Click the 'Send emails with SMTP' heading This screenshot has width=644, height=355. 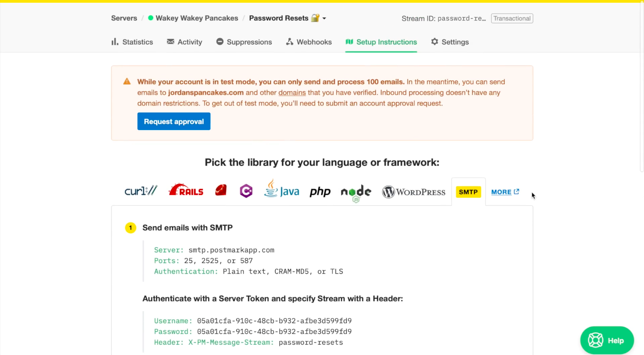pyautogui.click(x=188, y=228)
